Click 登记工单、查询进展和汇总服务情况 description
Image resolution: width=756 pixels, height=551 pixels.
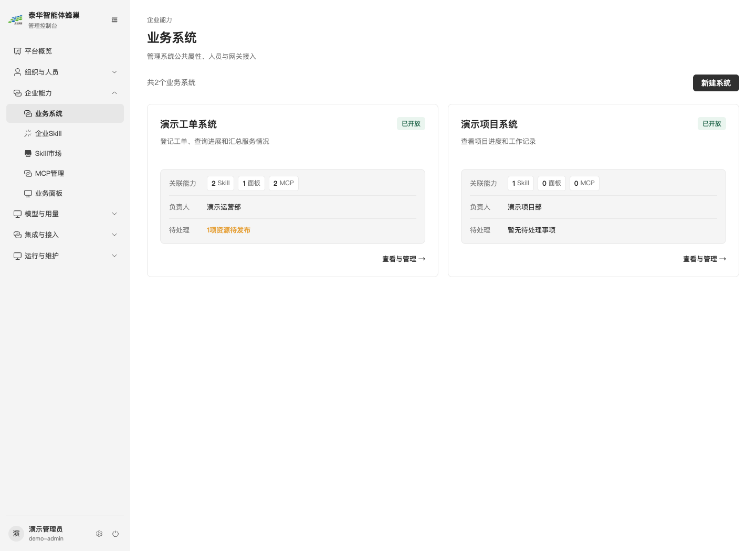(215, 141)
